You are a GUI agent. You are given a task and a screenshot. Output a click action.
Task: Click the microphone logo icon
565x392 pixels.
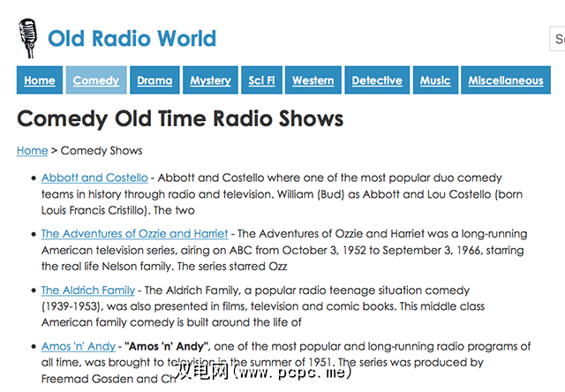tap(27, 38)
